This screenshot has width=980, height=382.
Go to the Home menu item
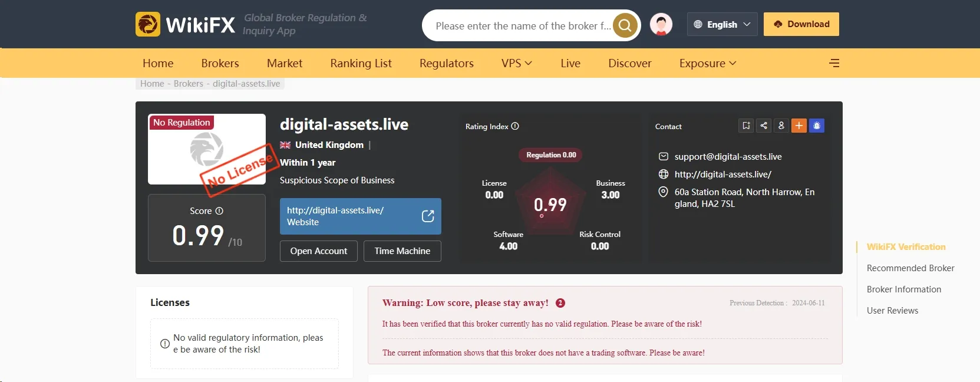pyautogui.click(x=158, y=63)
